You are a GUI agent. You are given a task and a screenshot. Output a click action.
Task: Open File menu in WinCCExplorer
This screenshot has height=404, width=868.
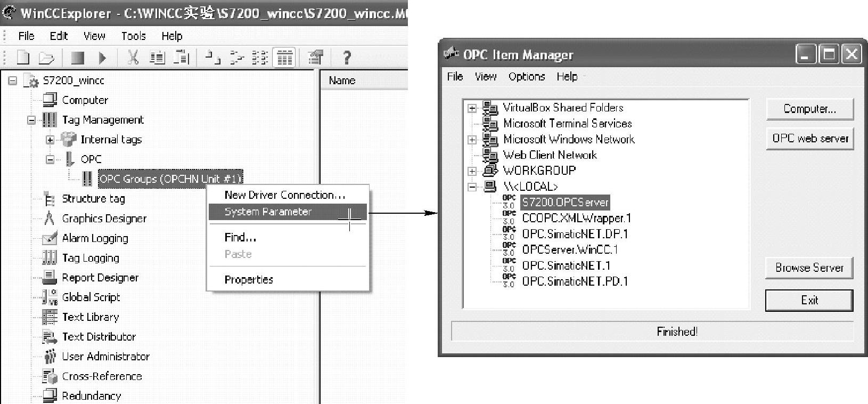(26, 36)
